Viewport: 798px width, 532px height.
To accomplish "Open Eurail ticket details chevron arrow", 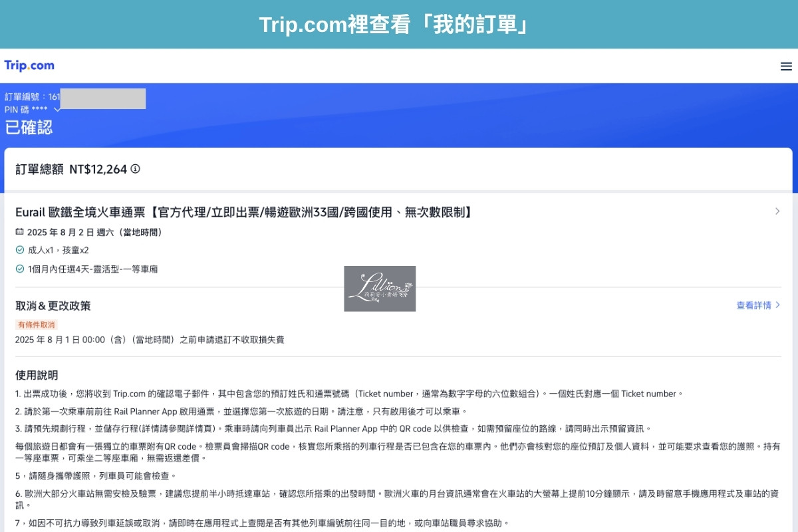I will 777,211.
